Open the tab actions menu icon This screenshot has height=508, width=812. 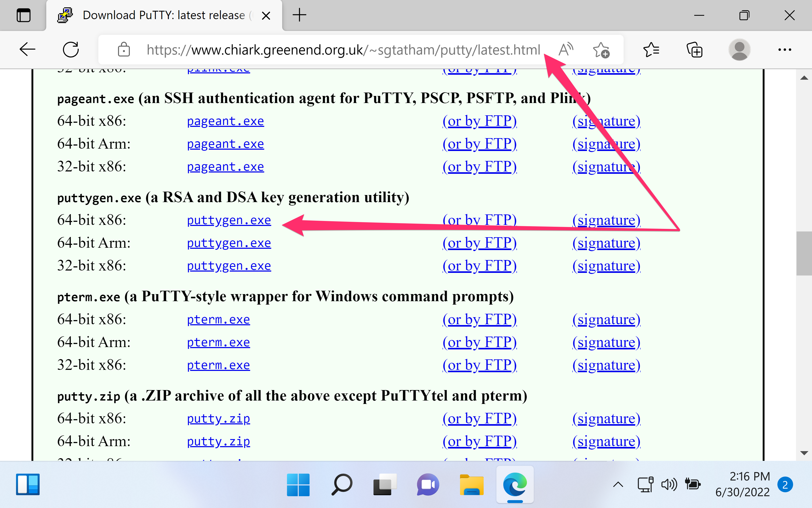23,15
